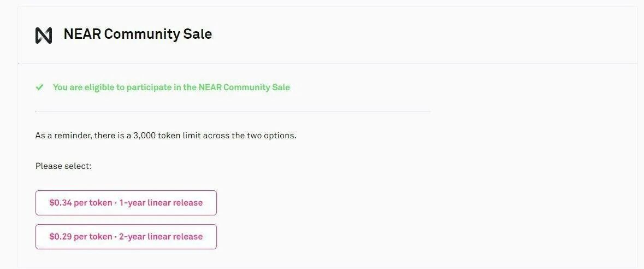The image size is (644, 269).
Task: Click "$0.29" in the second option
Action: click(x=60, y=237)
